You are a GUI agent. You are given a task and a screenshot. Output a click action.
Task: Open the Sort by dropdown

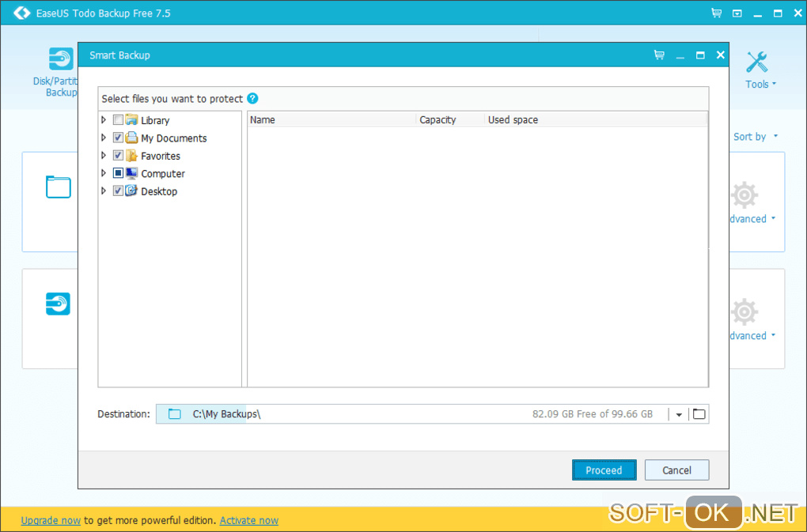point(755,137)
